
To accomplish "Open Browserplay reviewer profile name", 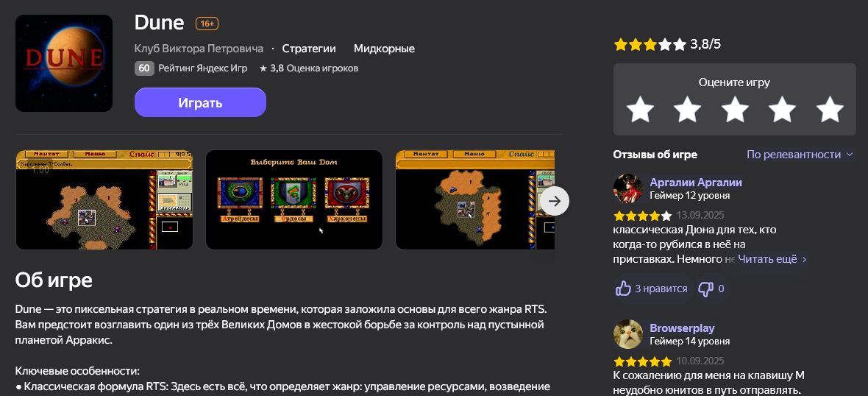I will (x=682, y=328).
